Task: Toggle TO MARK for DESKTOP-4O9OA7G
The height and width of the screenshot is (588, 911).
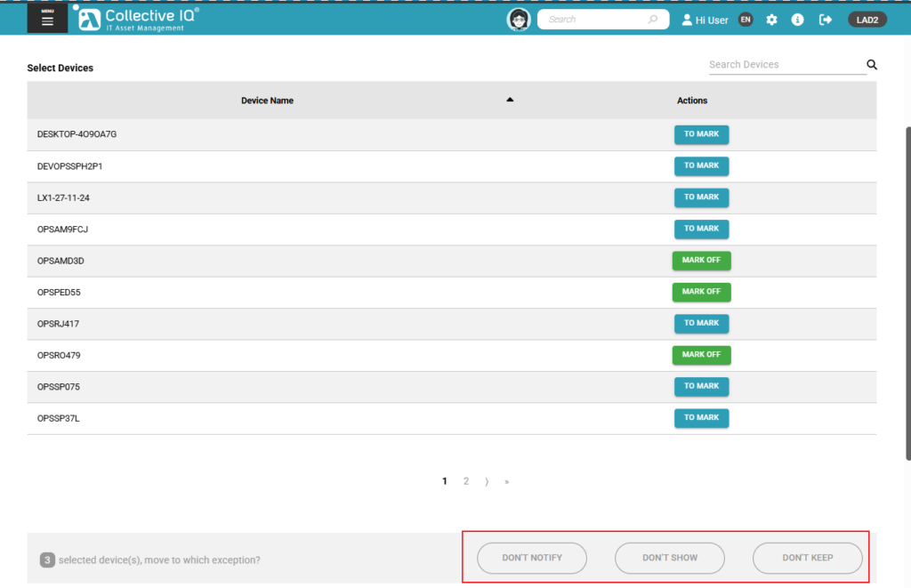Action: [x=701, y=134]
